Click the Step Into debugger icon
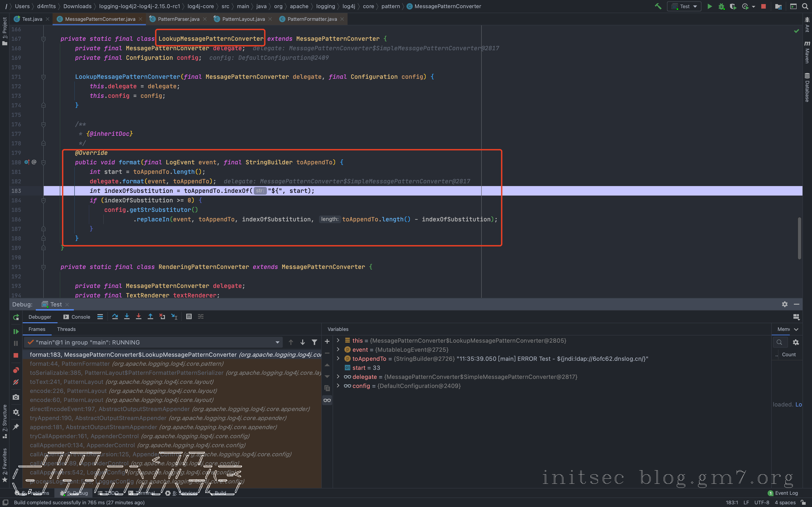 click(x=127, y=317)
